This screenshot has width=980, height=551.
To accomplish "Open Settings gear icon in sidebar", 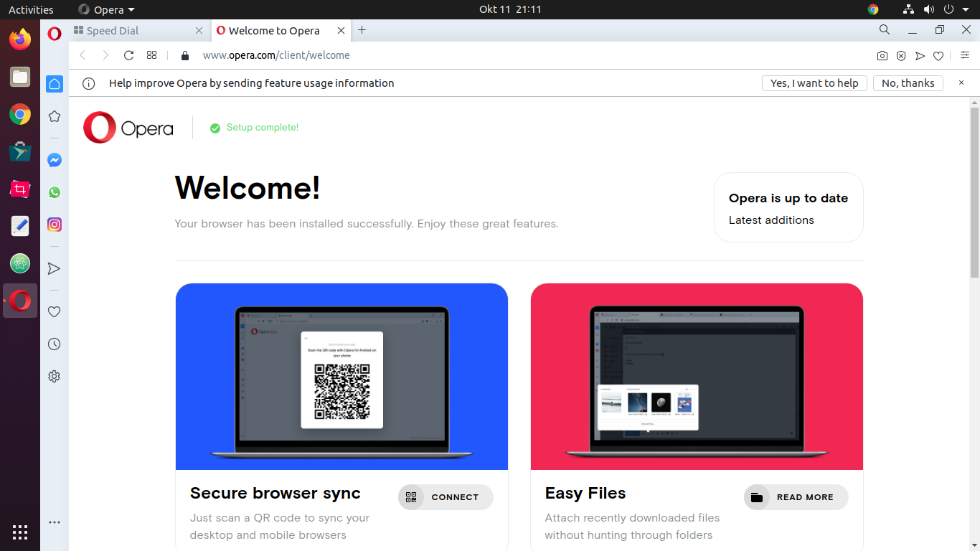I will [55, 376].
